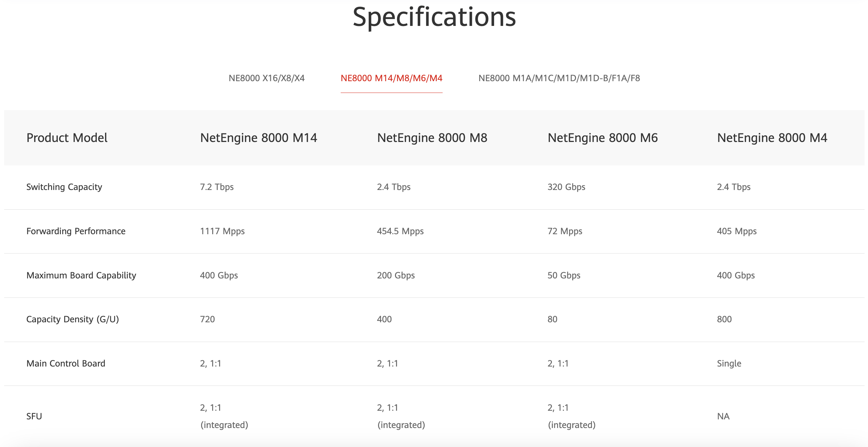Select the NE8000 M14/M8/M6/M4 tab
This screenshot has width=868, height=447.
(x=391, y=78)
